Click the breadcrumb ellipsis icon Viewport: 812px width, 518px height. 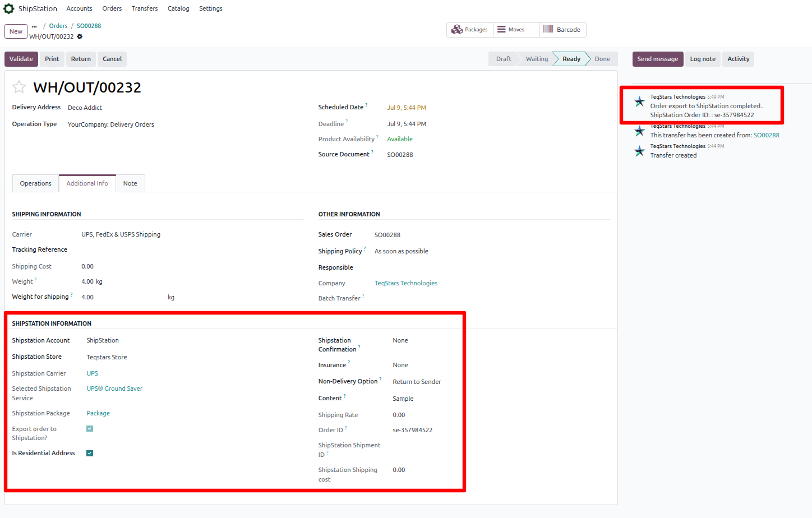[x=34, y=26]
